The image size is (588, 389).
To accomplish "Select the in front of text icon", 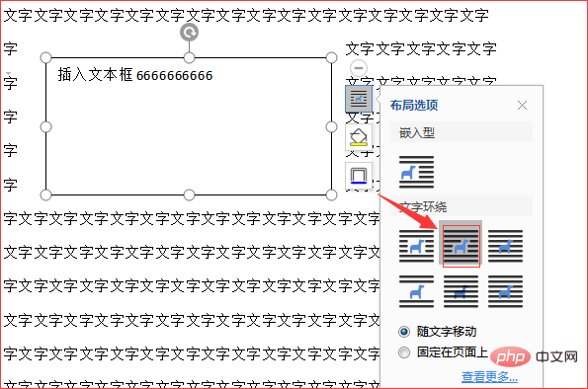I will [x=505, y=291].
